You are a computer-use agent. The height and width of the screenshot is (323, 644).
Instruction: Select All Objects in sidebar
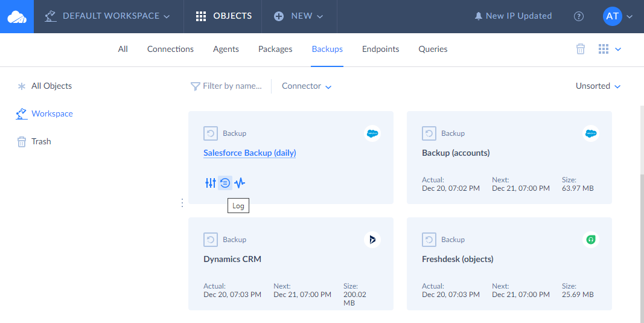(51, 86)
